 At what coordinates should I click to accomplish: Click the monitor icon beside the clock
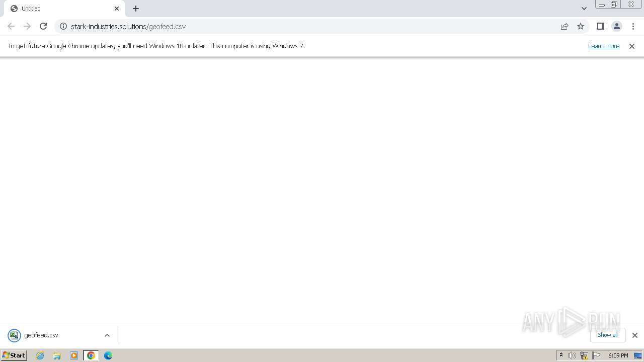(x=638, y=355)
